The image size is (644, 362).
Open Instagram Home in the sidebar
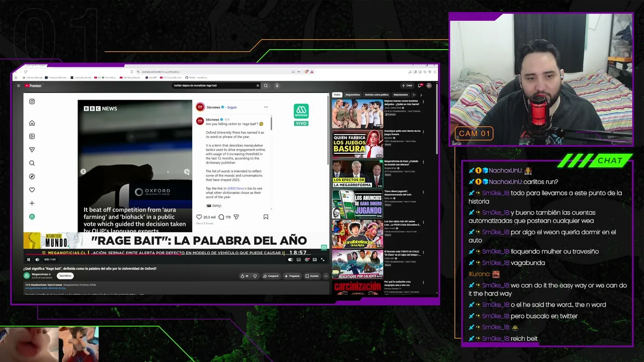(32, 123)
